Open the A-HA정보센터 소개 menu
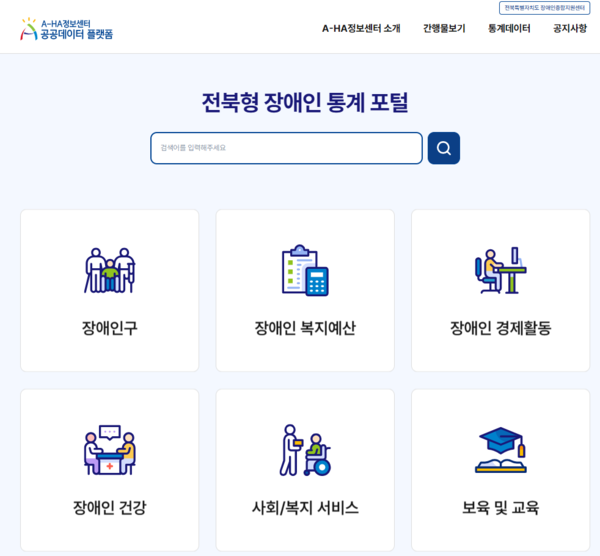This screenshot has height=556, width=600. tap(361, 28)
